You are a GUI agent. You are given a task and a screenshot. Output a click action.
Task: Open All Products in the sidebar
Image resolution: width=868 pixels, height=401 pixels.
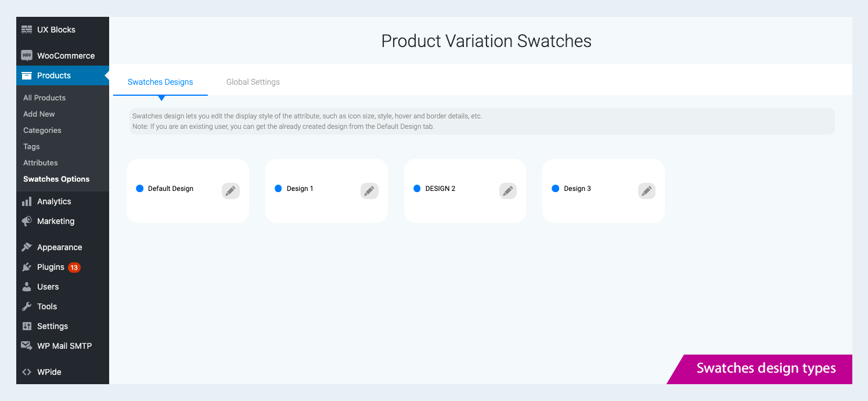[x=44, y=97]
